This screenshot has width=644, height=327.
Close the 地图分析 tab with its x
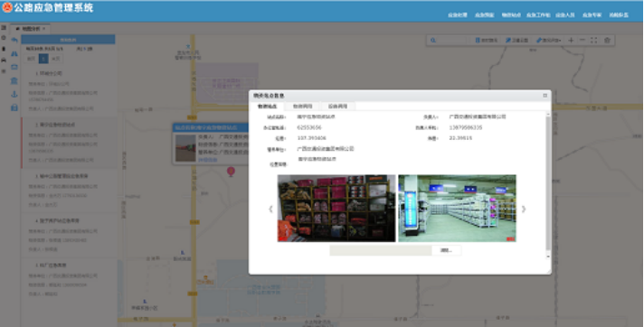44,29
